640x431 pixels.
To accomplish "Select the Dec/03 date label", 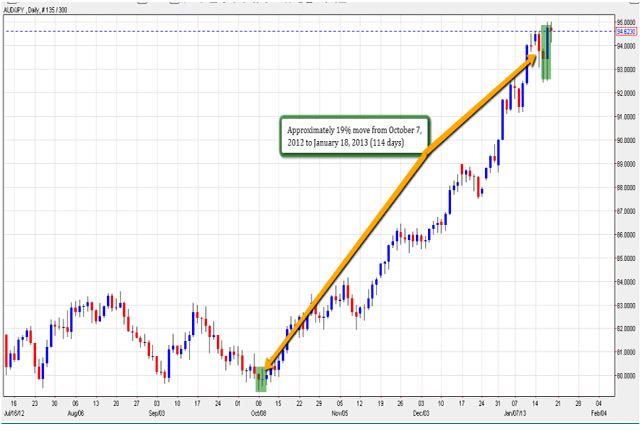I will click(421, 413).
